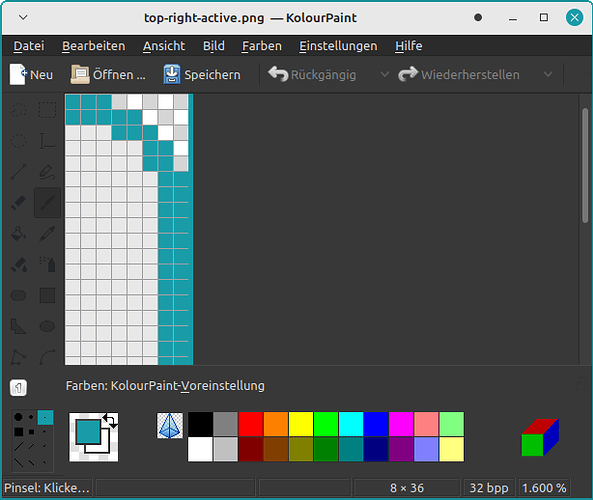Click the Wiederherstellen redo button
593x500 pixels.
click(x=459, y=75)
